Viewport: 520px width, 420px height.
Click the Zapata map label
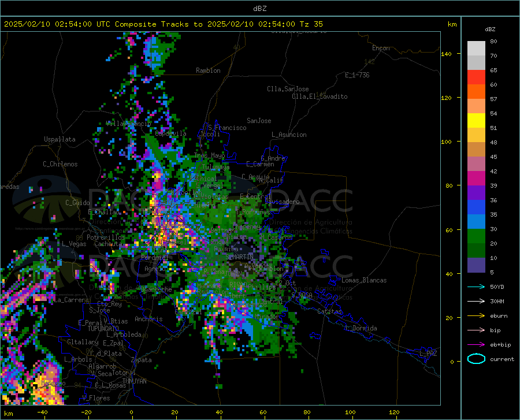pos(142,360)
